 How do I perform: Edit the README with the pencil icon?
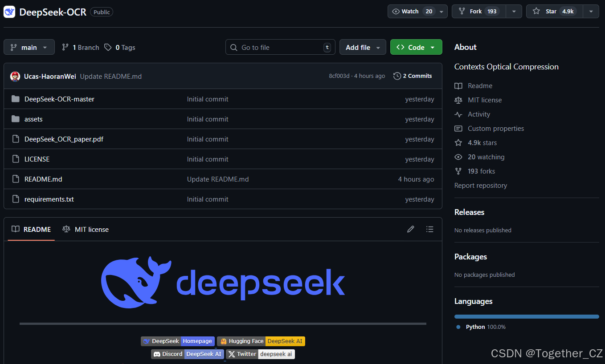click(411, 229)
